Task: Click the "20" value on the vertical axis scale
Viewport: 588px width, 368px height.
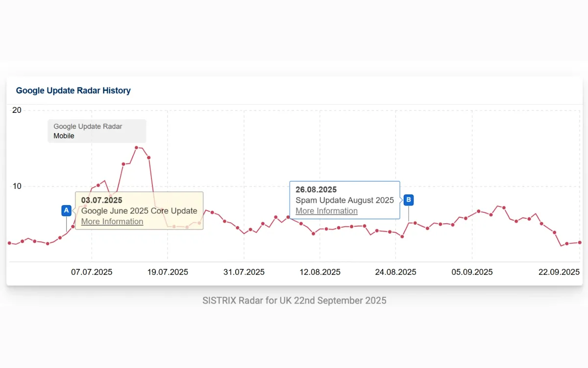Action: (16, 110)
